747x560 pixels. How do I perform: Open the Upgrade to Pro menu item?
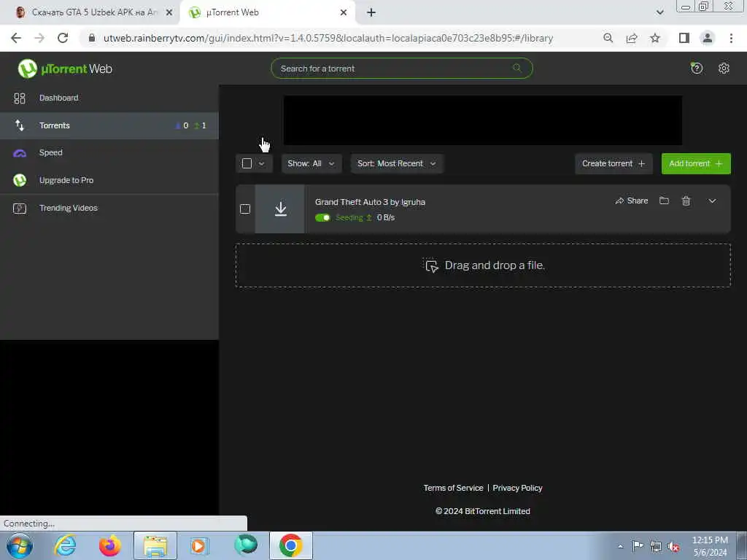pos(109,180)
